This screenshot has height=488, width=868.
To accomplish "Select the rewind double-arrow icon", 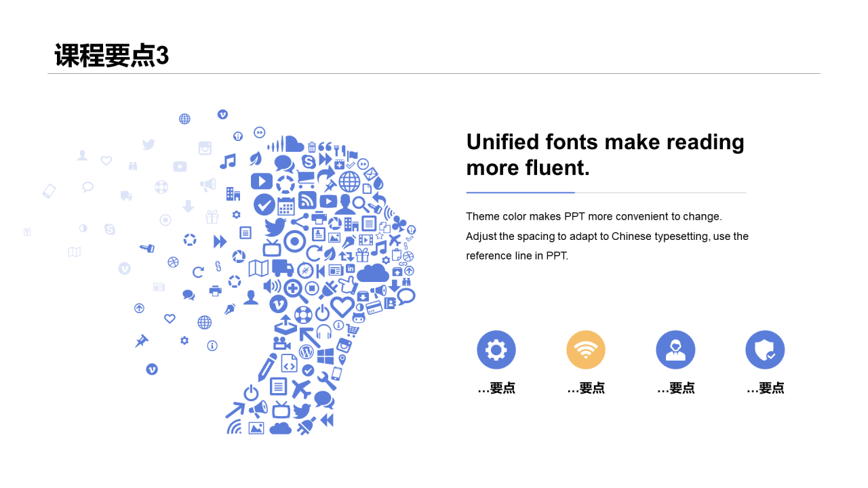I will click(327, 420).
